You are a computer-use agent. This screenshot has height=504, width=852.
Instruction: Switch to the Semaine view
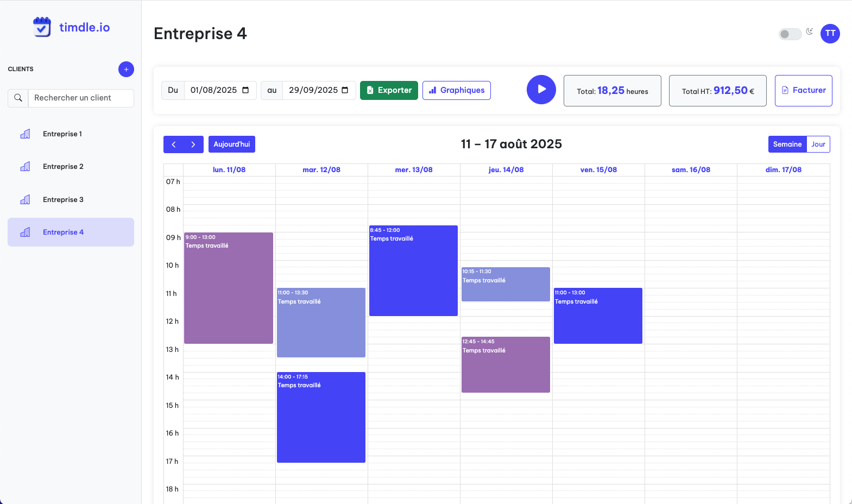pos(787,144)
